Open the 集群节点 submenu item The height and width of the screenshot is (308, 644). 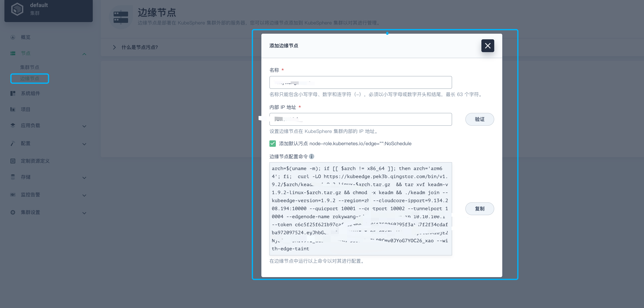30,67
